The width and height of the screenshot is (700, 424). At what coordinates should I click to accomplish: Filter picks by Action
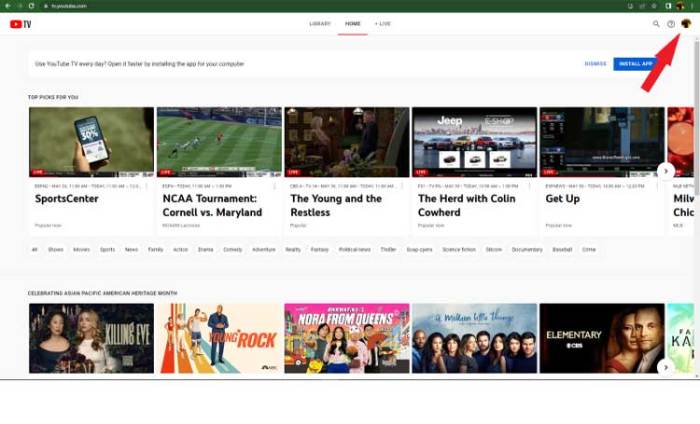click(181, 249)
